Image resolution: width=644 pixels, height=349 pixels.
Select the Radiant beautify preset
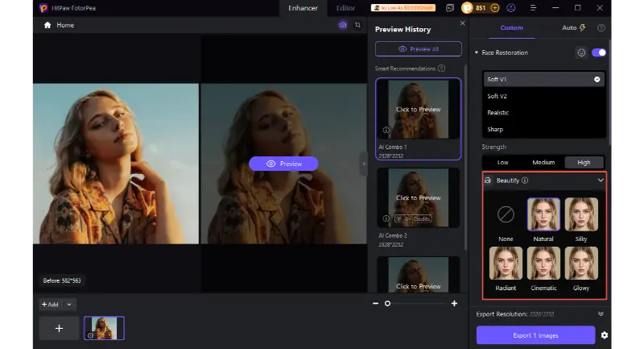point(506,264)
